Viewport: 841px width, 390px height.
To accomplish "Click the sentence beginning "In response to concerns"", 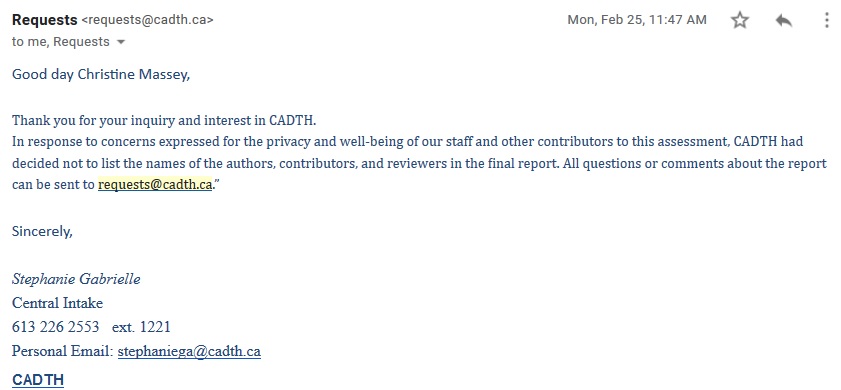I will tap(419, 164).
